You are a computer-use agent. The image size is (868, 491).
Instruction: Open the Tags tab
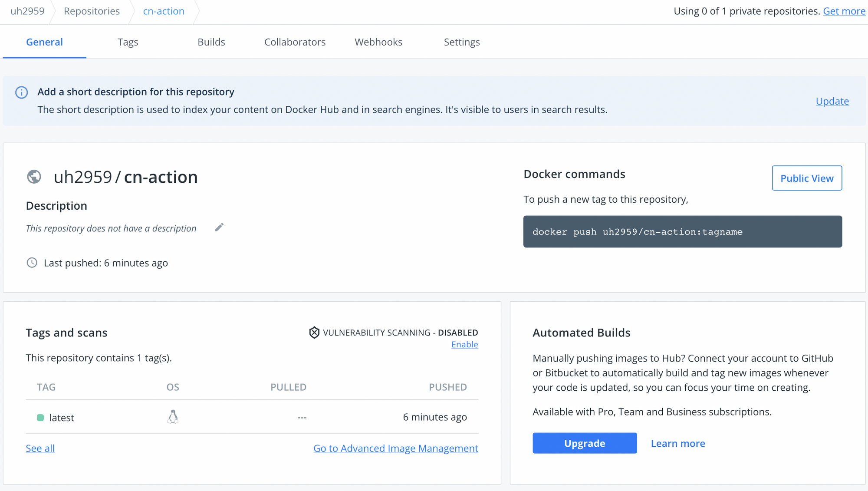[x=128, y=42]
